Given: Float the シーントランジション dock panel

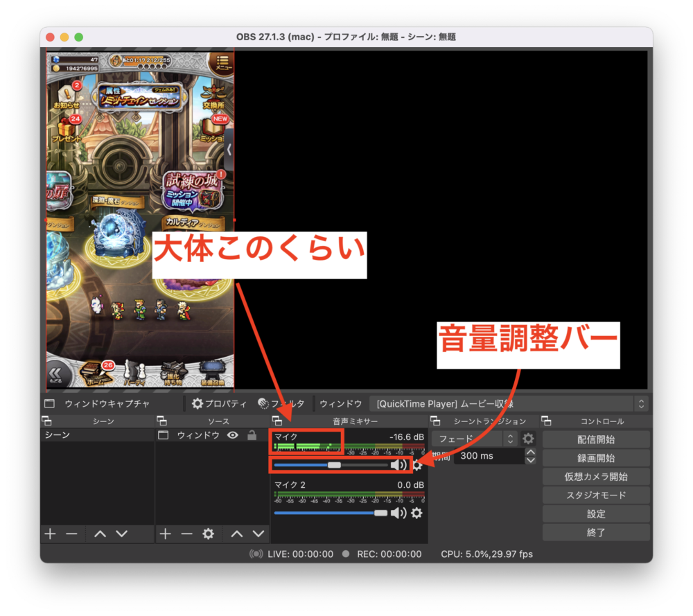Looking at the screenshot, I should tap(435, 421).
